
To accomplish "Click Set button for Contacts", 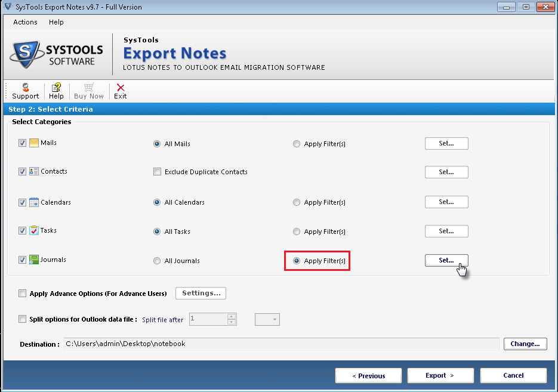I will pos(446,172).
